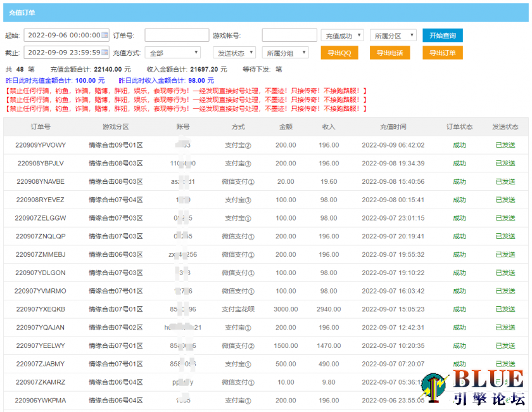Image resolution: width=532 pixels, height=412 pixels.
Task: Click 已发送 status on order 220909YPVOWY
Action: point(505,145)
